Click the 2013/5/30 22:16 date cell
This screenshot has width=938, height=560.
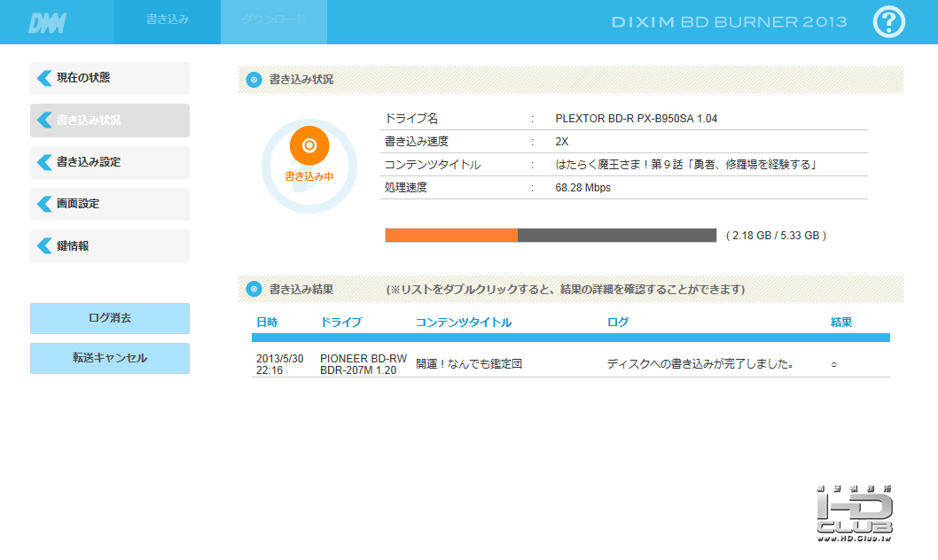(280, 364)
